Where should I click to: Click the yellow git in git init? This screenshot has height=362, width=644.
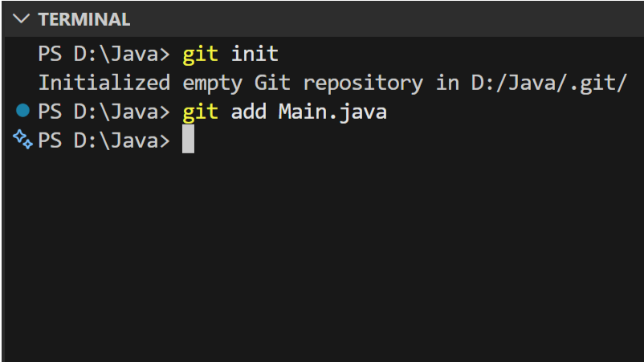coord(200,55)
